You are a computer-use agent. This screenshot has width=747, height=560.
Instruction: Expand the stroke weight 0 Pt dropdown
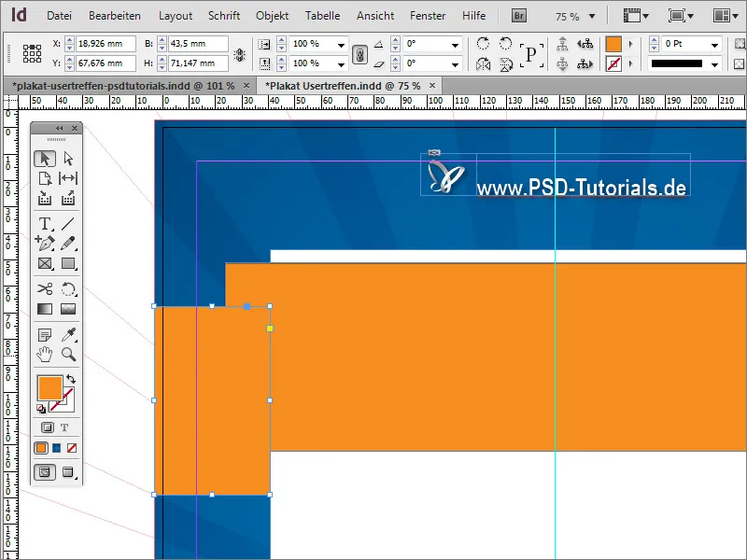pos(714,45)
